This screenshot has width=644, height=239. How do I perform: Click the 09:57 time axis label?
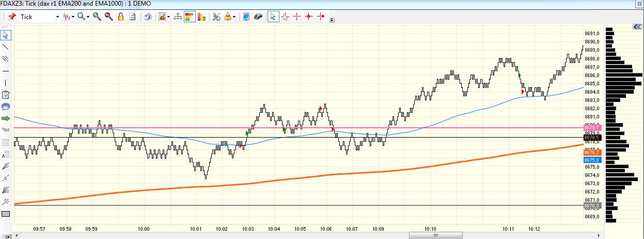tap(39, 229)
